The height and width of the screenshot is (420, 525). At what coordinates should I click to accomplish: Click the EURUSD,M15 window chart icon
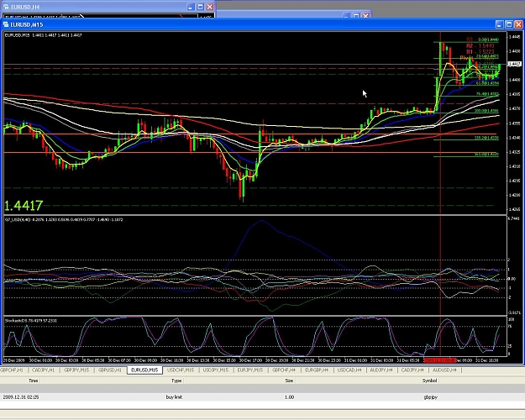(x=6, y=24)
